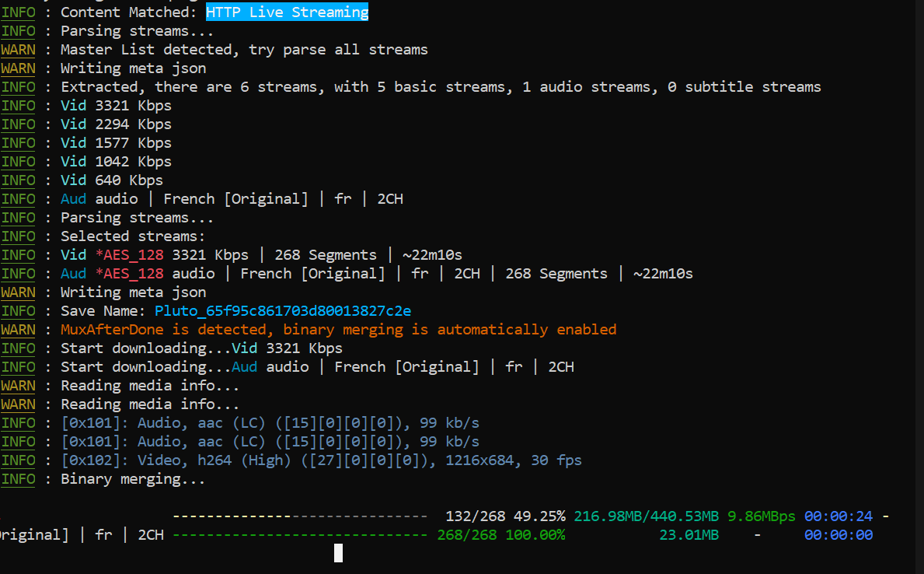Click 'Start downloading...Aud audio' line
This screenshot has height=574, width=924.
(317, 367)
